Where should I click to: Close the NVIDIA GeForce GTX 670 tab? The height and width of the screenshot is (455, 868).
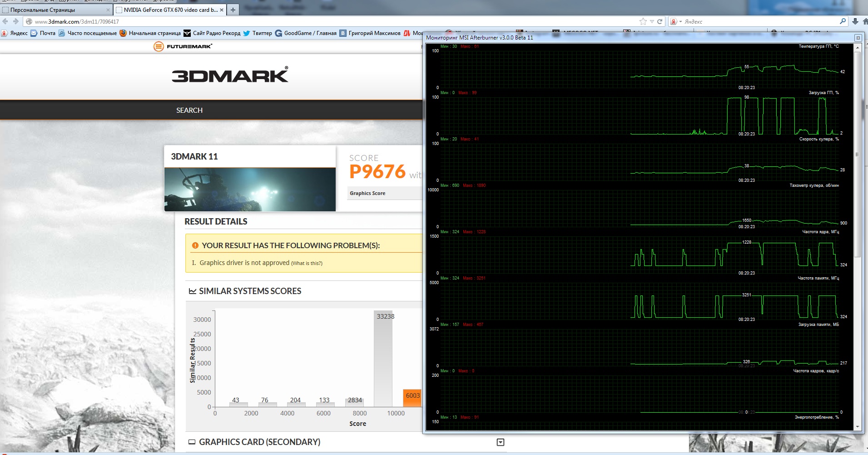[222, 10]
